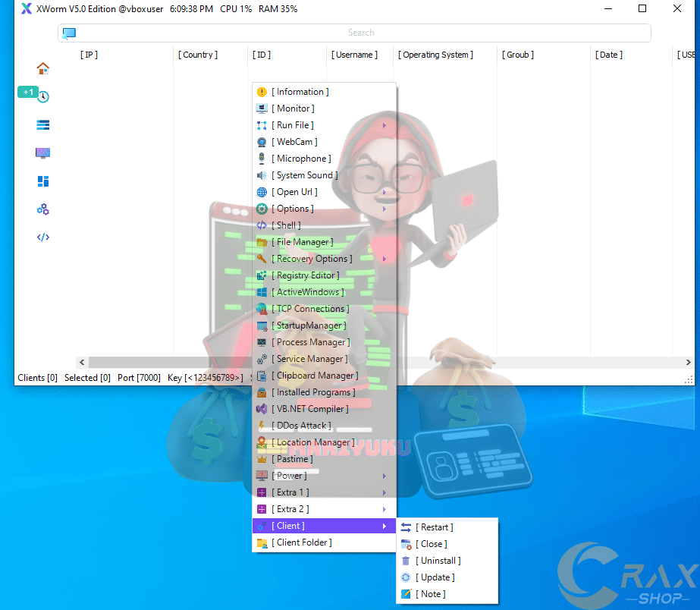Click the Home icon in the sidebar
The image size is (700, 610).
(x=43, y=68)
